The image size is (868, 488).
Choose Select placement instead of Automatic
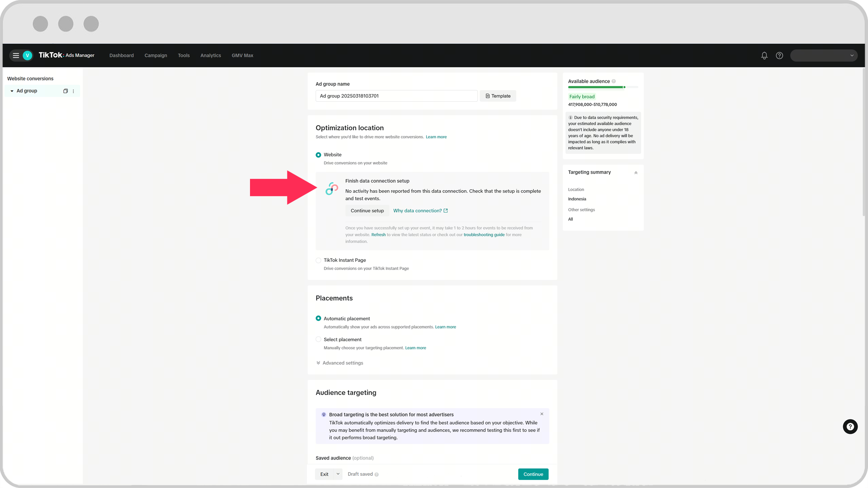(318, 339)
